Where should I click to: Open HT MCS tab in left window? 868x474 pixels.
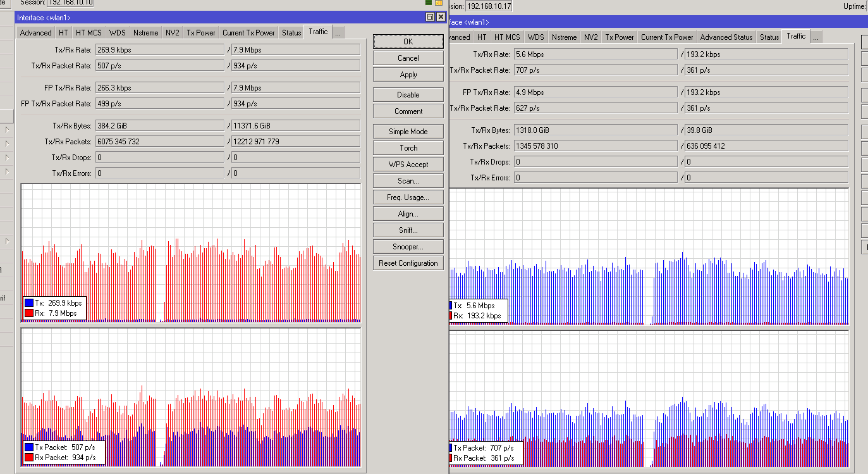[89, 33]
